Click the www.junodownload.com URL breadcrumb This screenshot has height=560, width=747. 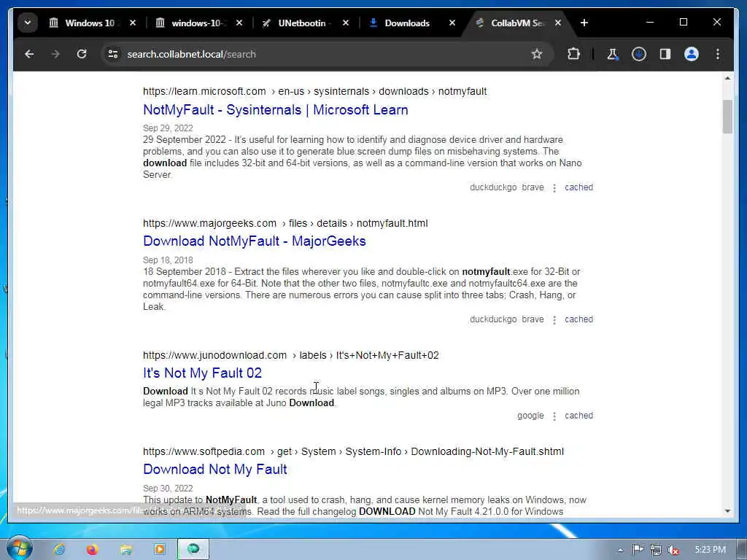coord(291,356)
